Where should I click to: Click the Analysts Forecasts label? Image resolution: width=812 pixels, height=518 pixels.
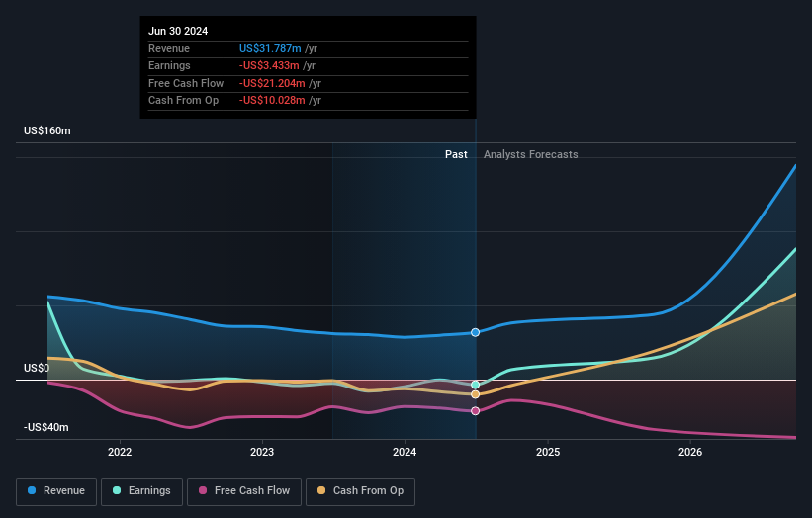coord(531,154)
